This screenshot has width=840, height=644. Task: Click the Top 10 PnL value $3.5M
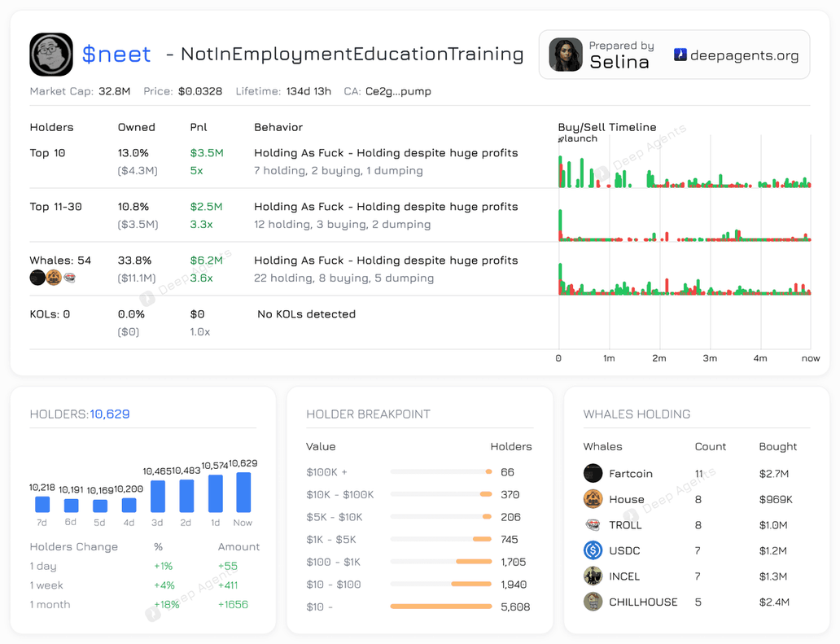(207, 153)
